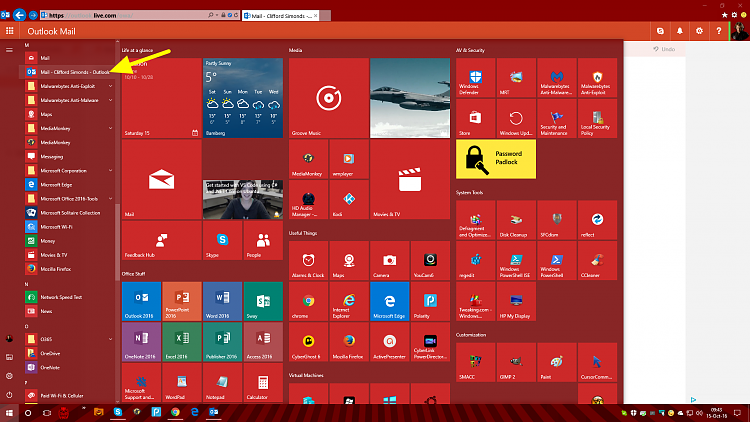Open Outlook Mail settings gear
Screen dimensions: 750x422
coord(699,31)
